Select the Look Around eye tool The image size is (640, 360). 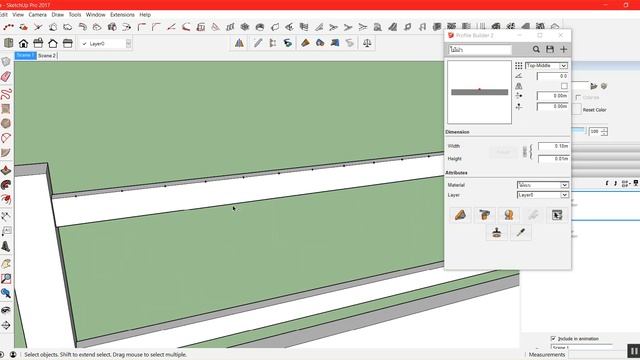[x=6, y=310]
